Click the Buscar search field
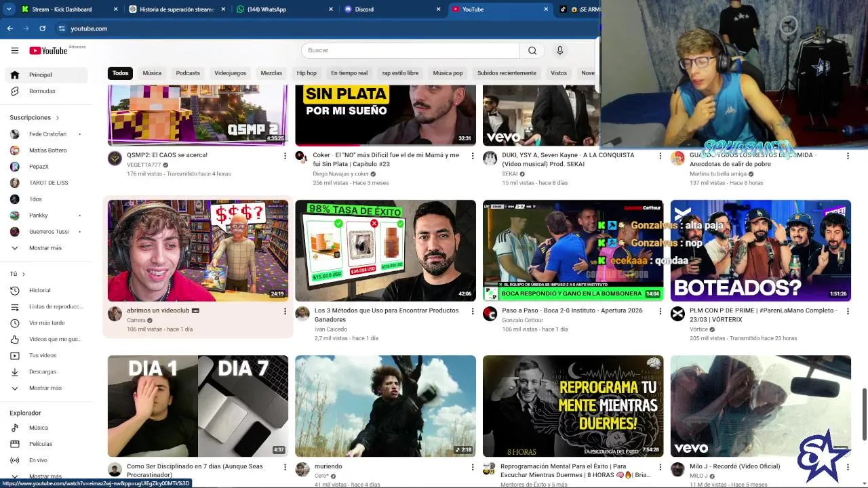Image resolution: width=868 pixels, height=488 pixels. tap(410, 50)
